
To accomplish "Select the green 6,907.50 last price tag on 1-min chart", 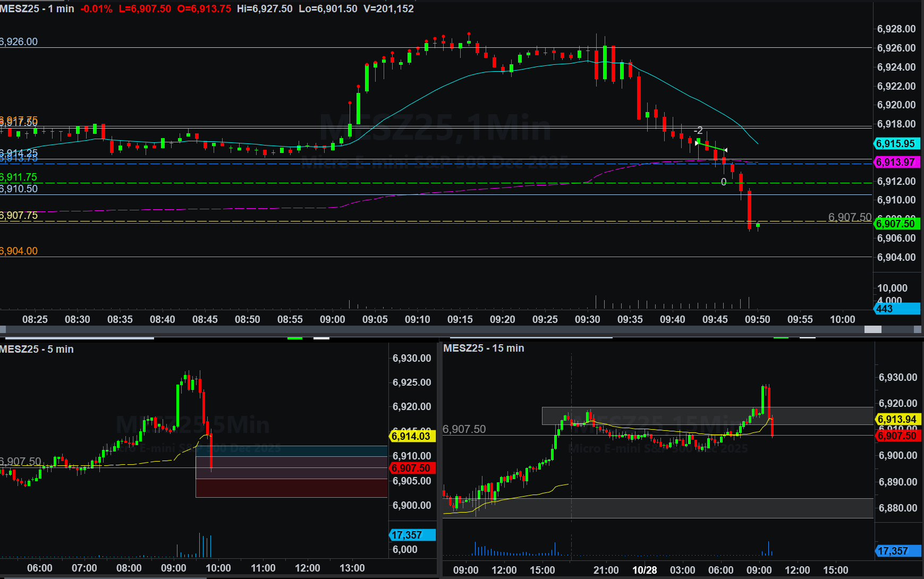I will (896, 224).
